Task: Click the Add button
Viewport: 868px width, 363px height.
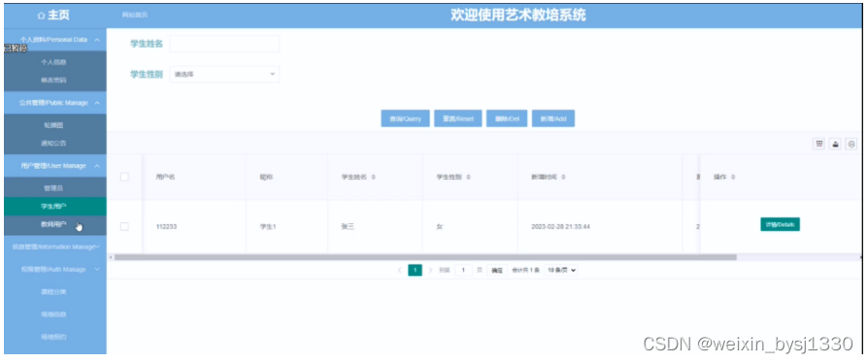Action: [553, 118]
